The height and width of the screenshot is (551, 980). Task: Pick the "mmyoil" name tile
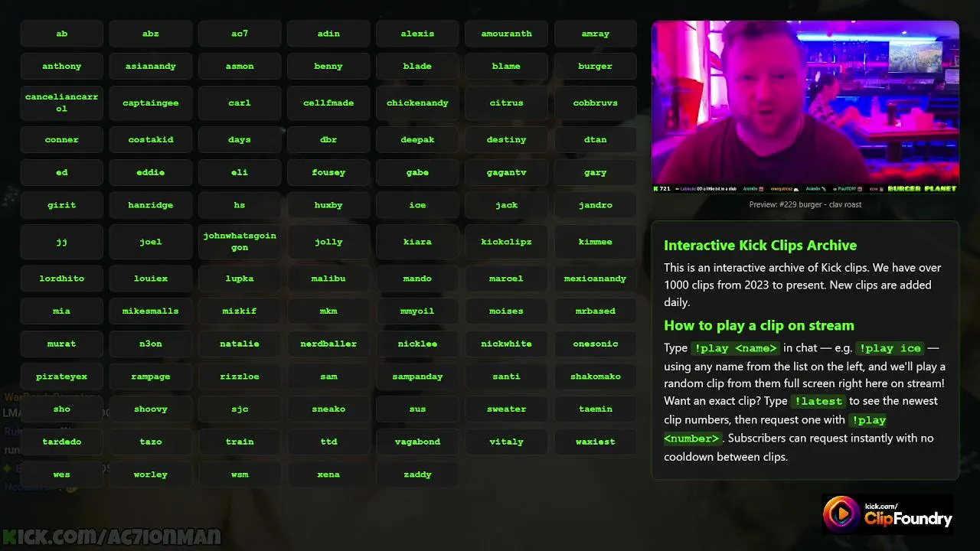417,311
